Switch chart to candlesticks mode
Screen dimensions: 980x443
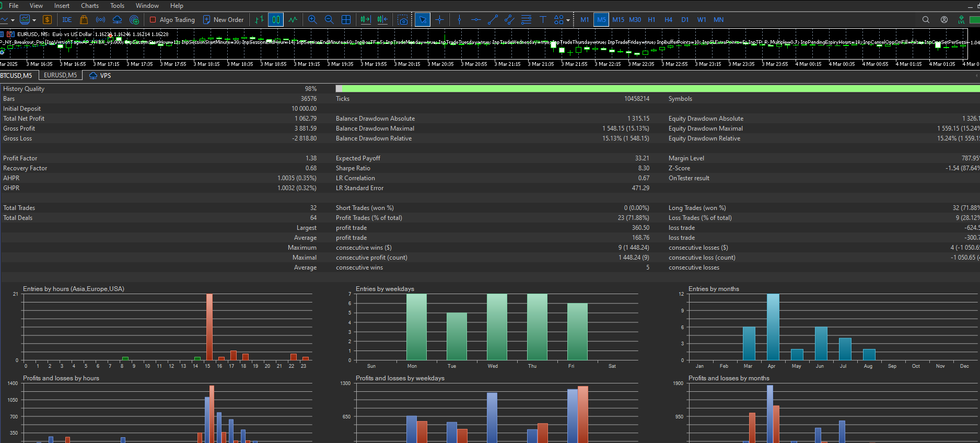[276, 20]
